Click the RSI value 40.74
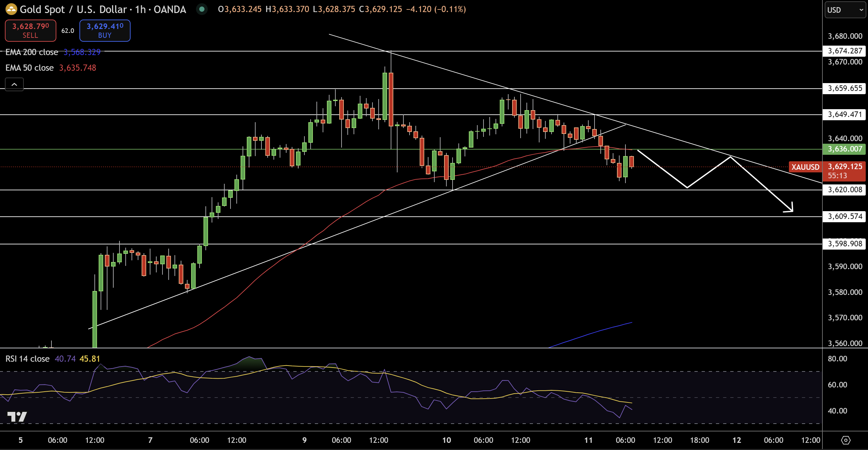868x450 pixels. (65, 358)
